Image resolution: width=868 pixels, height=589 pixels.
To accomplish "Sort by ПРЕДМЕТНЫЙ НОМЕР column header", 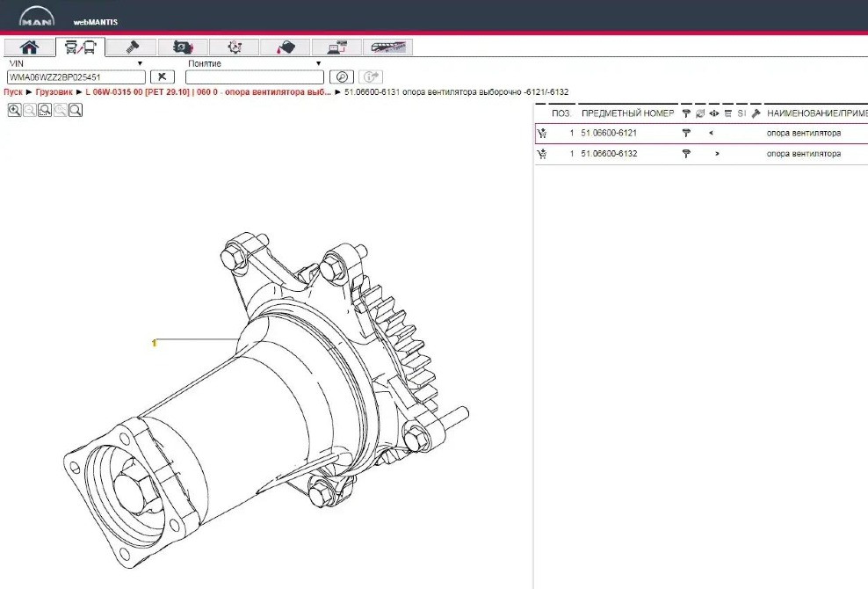I will tap(628, 113).
